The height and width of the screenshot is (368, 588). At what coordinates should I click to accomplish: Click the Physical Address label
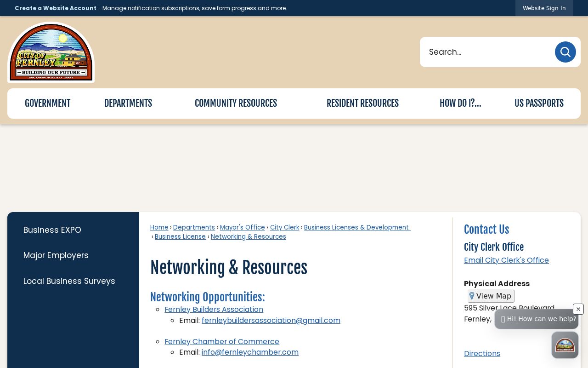497,284
